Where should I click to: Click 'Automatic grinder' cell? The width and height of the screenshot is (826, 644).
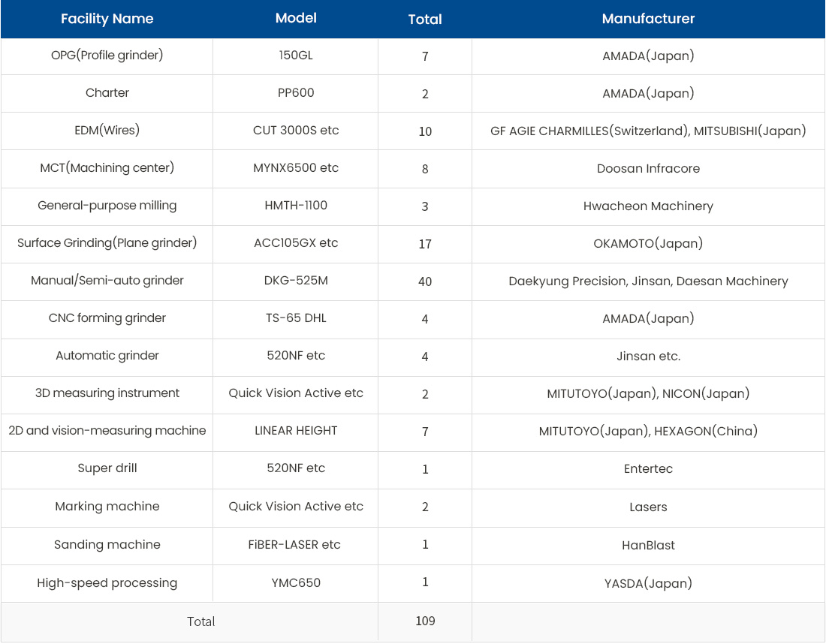[107, 356]
